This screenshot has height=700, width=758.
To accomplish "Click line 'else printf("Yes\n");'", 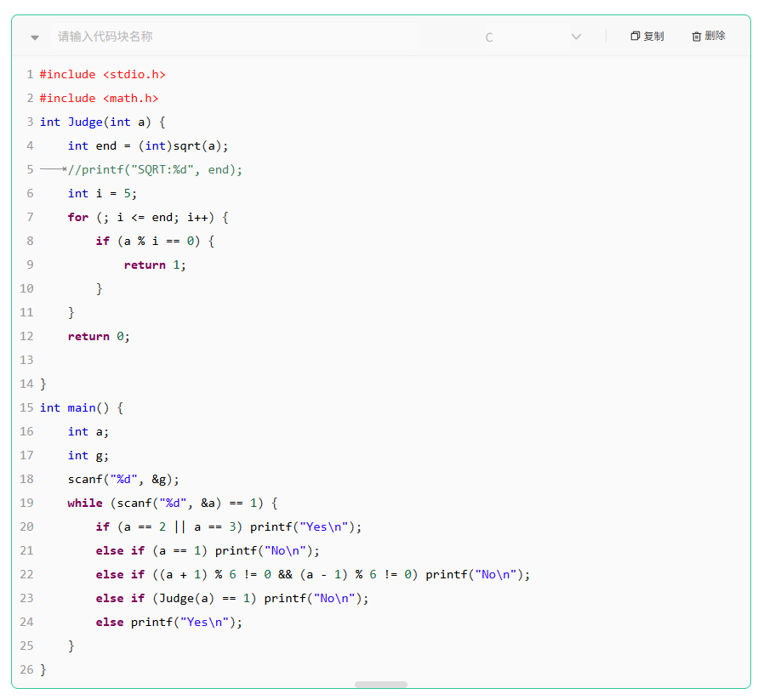I will coord(168,622).
